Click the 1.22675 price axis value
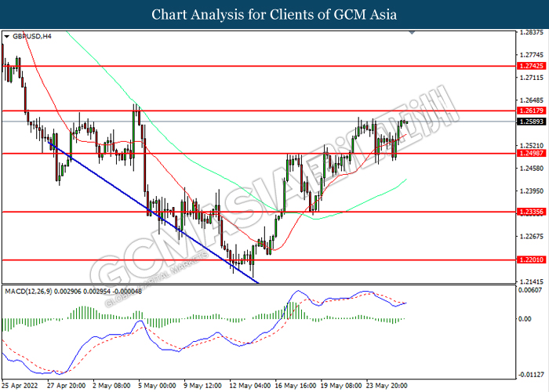The height and width of the screenshot is (392, 549). pyautogui.click(x=532, y=237)
